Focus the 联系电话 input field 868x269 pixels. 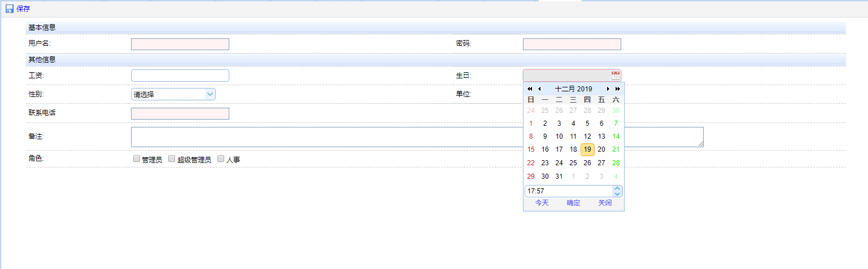[x=180, y=114]
